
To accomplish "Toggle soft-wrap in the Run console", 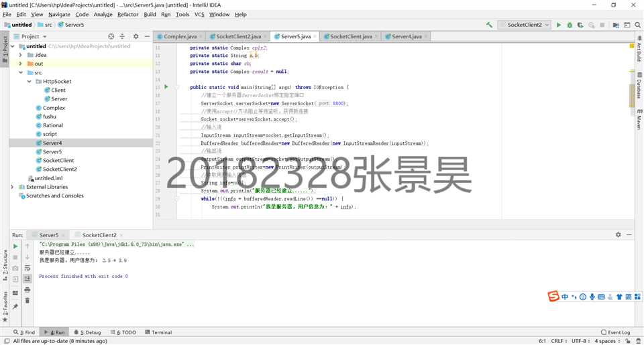I will [27, 268].
